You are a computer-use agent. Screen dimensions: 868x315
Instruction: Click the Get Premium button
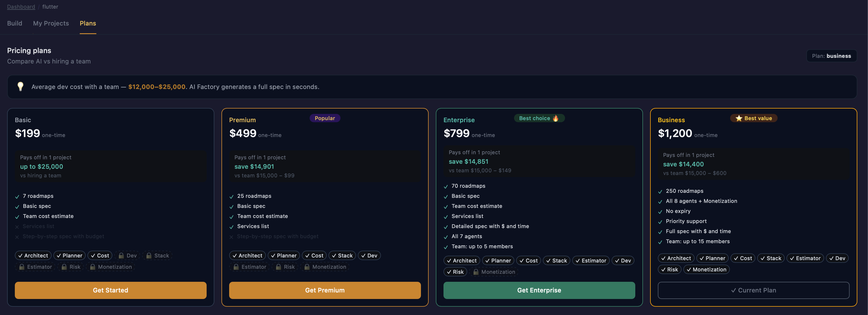(x=325, y=290)
